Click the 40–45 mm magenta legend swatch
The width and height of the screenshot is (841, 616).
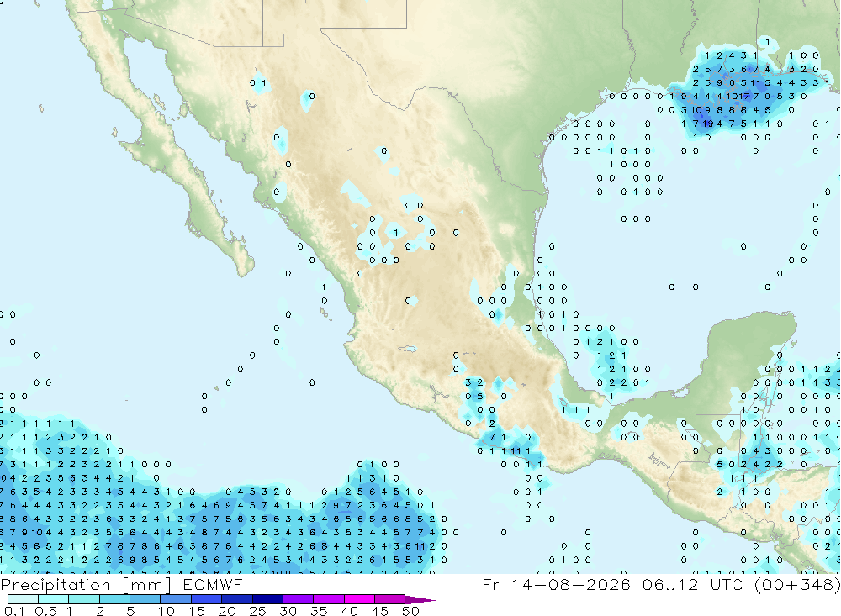pyautogui.click(x=359, y=599)
